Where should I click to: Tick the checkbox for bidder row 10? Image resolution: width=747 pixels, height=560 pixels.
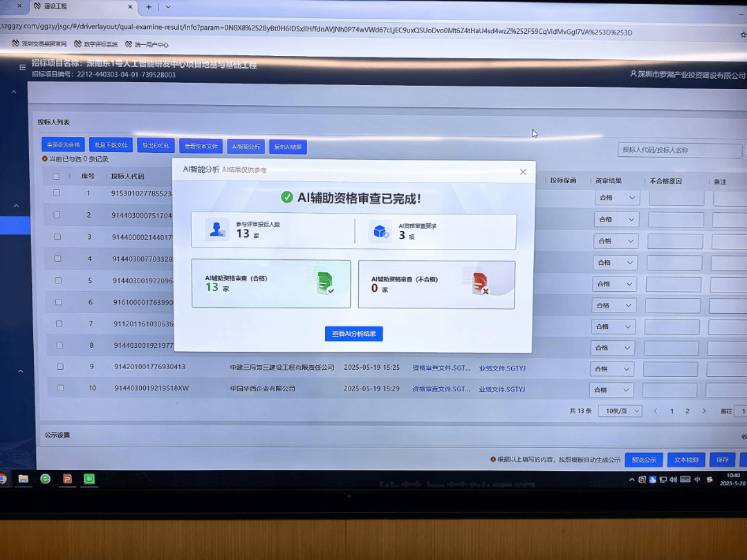[x=60, y=389]
